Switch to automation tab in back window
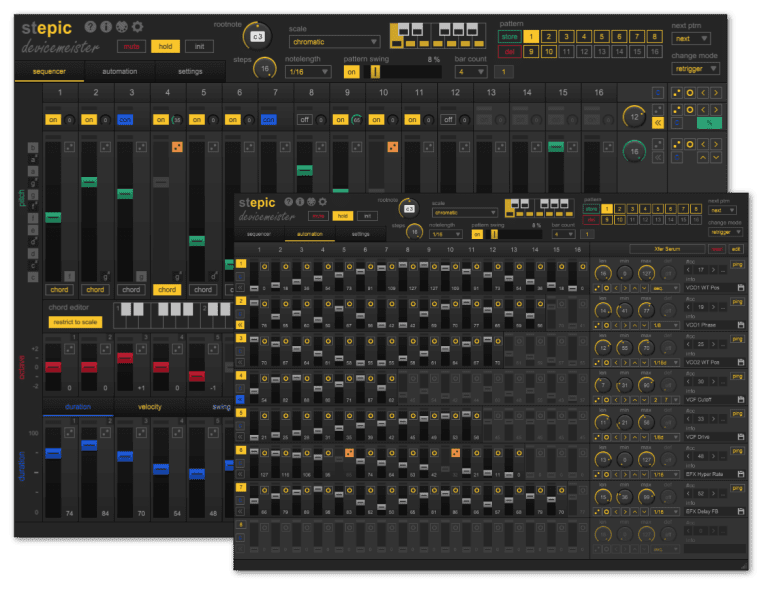 120,71
